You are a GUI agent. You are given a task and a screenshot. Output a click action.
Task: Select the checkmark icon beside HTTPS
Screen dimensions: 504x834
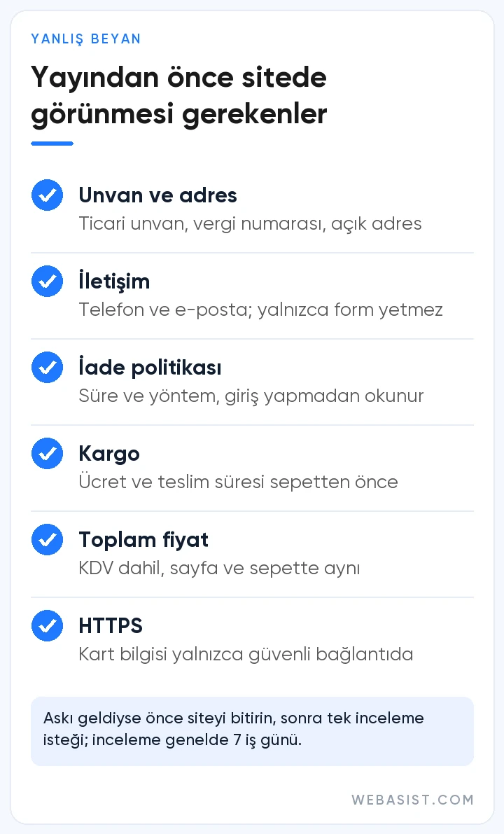coord(48,626)
